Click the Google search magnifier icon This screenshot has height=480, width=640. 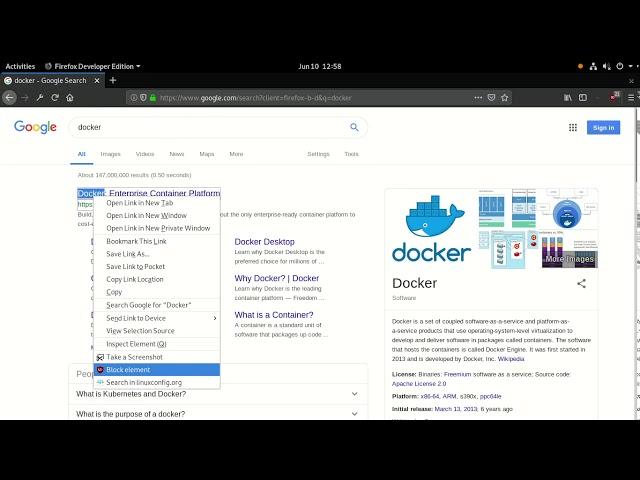pyautogui.click(x=354, y=127)
